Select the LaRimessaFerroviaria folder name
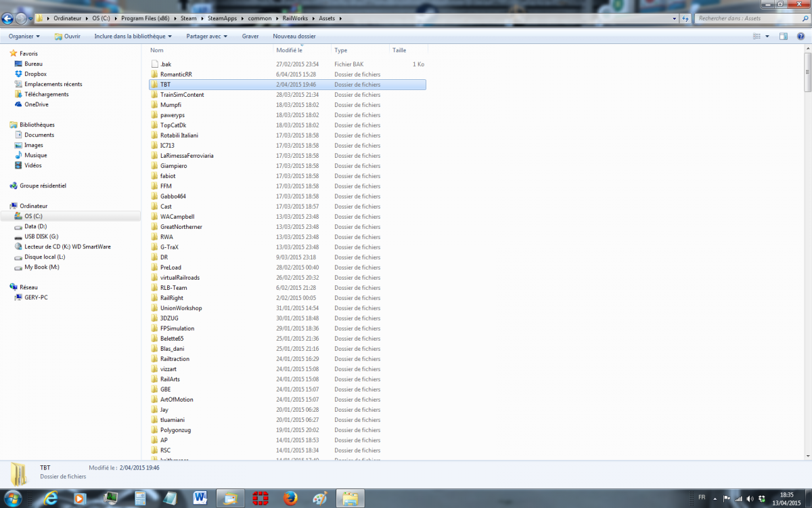Viewport: 812px width, 508px height. click(187, 156)
